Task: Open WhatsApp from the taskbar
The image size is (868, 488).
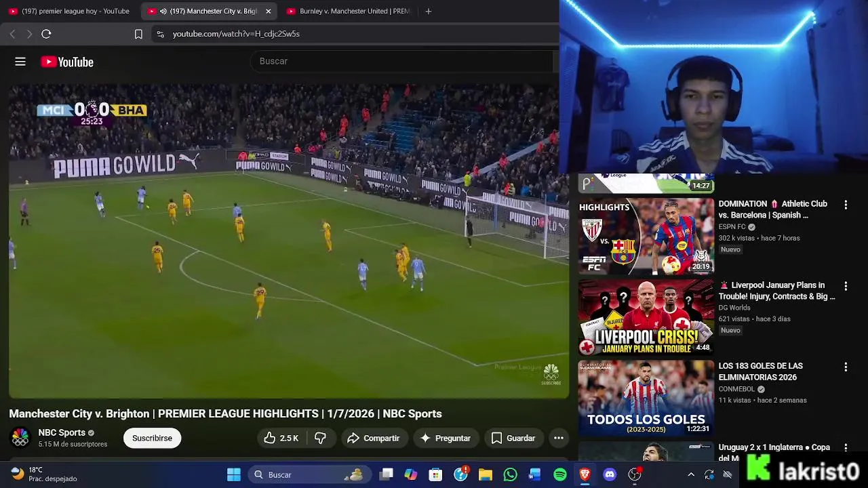Action: 510,474
